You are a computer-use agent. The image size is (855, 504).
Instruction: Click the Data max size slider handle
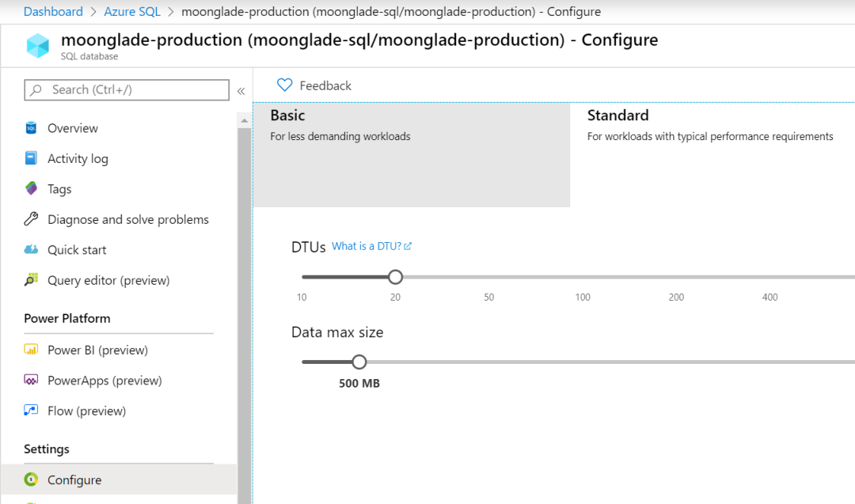(x=359, y=362)
